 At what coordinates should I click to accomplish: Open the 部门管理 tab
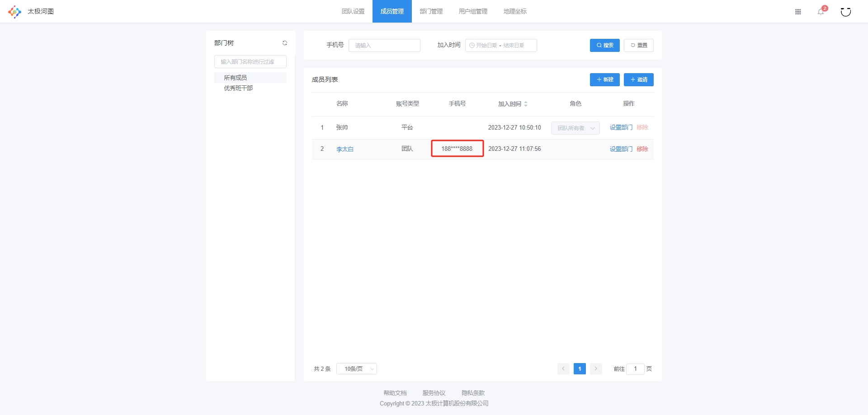tap(431, 11)
